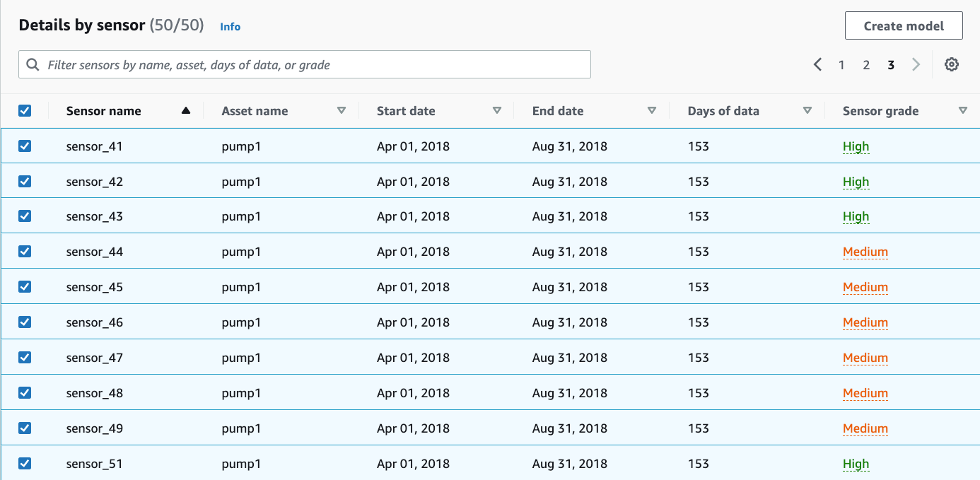Viewport: 980px width, 480px height.
Task: Sort by Sensor grade arrow
Action: 962,110
